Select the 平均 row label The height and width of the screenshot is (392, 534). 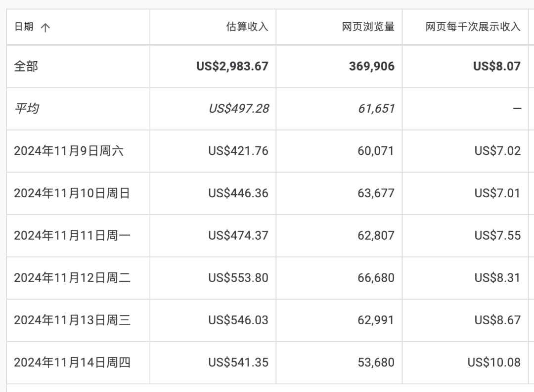coord(27,109)
